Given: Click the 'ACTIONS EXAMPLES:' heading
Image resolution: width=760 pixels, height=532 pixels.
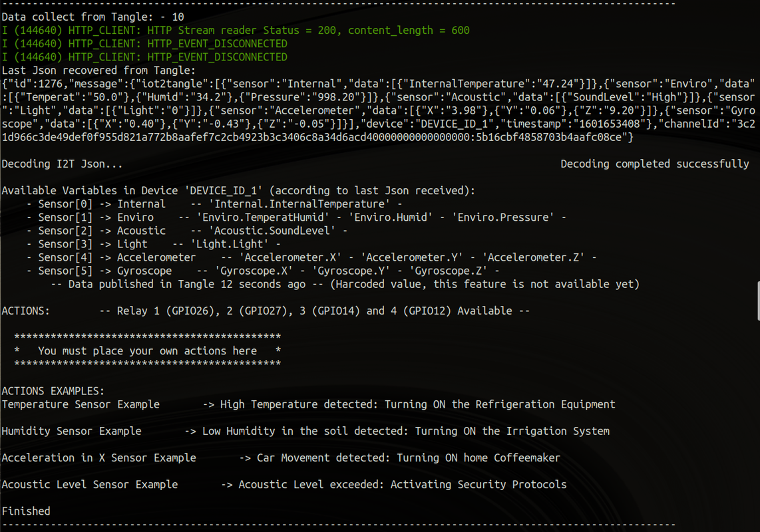Looking at the screenshot, I should click(53, 391).
